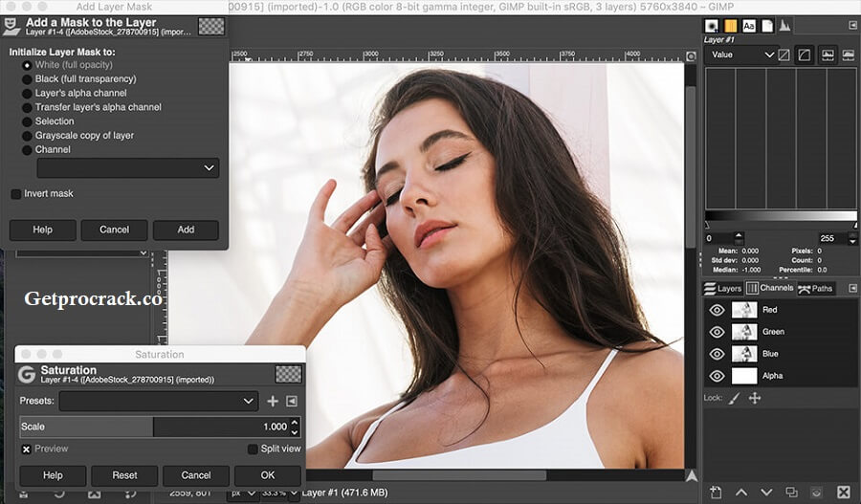Viewport: 861px width, 504px height.
Task: Enable Split view checkbox
Action: point(253,449)
